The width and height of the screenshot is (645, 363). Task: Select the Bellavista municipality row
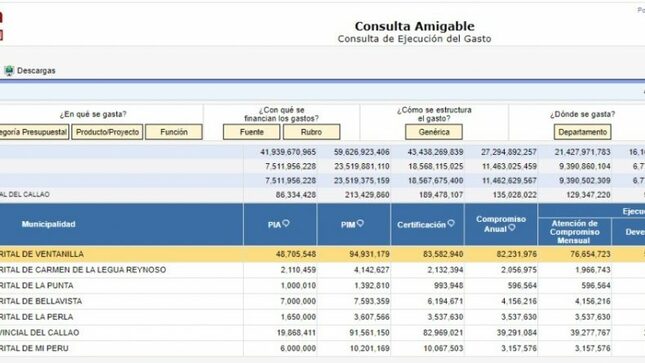click(322, 301)
